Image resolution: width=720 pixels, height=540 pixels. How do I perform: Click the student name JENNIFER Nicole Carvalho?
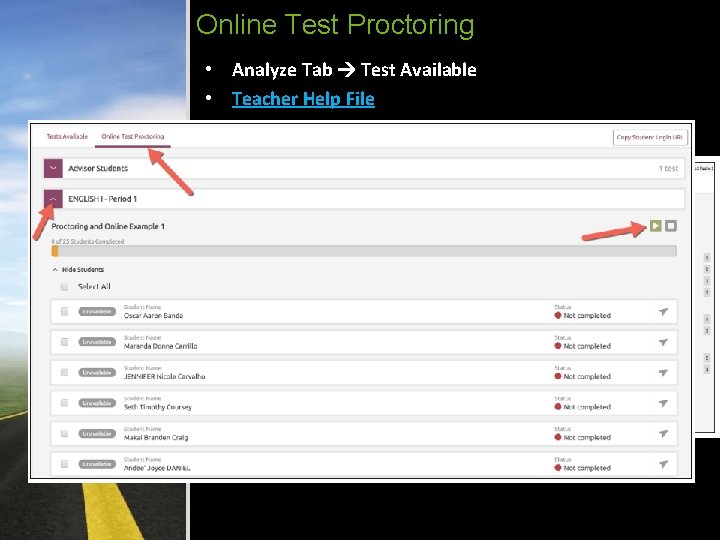[164, 377]
